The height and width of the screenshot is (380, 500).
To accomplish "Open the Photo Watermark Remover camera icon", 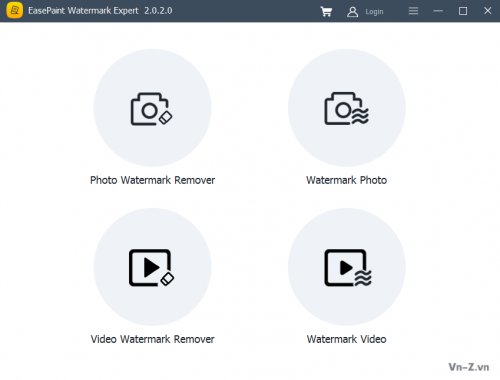I will 152,109.
